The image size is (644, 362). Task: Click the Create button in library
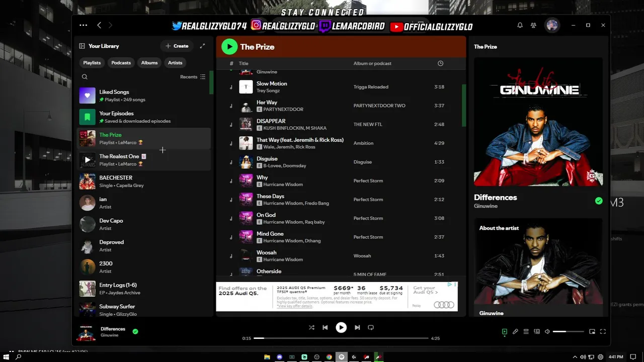(x=177, y=46)
